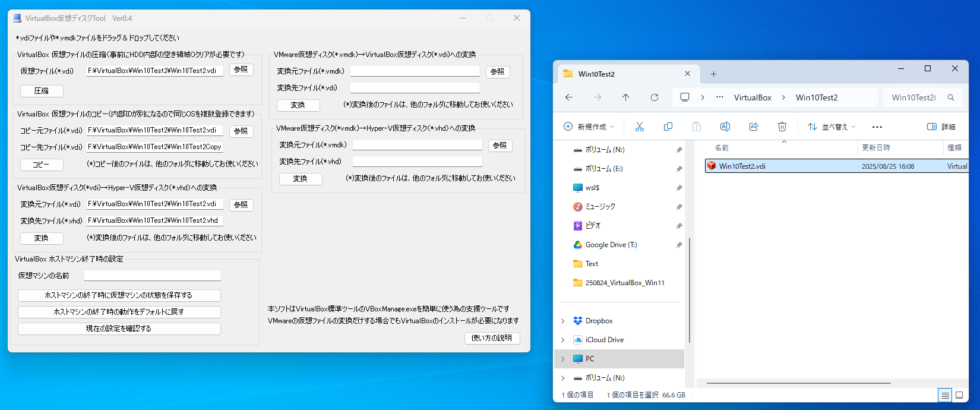Click the 圧縮 compress button
Image resolution: width=980 pixels, height=410 pixels.
click(x=42, y=91)
